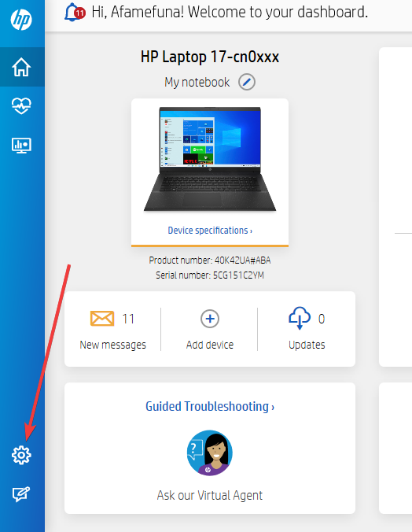
Task: Open the monitor chart sidebar icon
Action: [21, 146]
